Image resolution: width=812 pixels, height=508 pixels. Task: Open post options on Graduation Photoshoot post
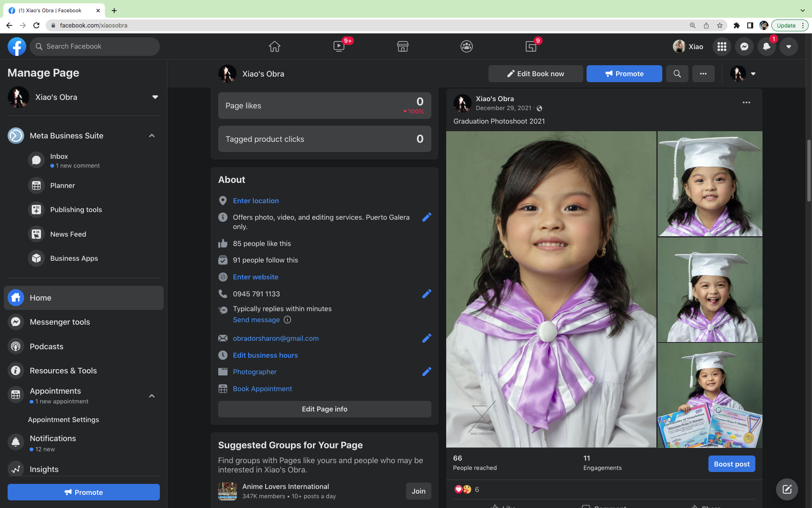click(x=746, y=102)
